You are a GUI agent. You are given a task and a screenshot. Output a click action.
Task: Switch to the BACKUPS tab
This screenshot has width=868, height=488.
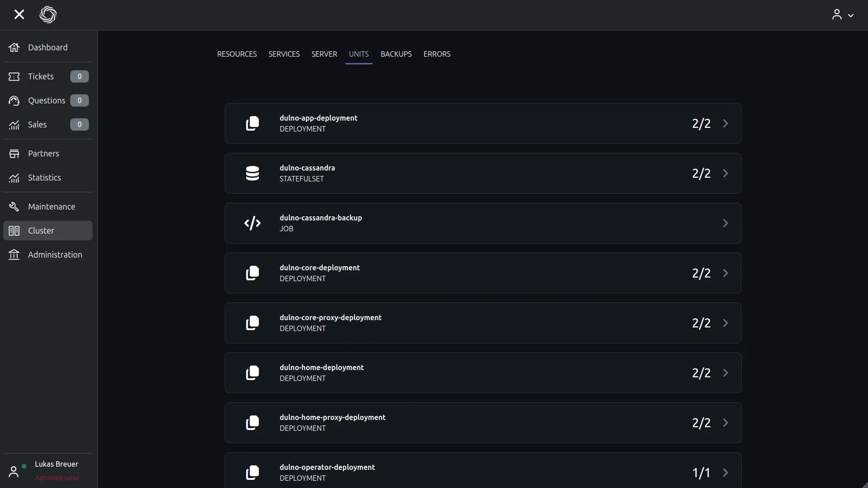click(x=396, y=54)
